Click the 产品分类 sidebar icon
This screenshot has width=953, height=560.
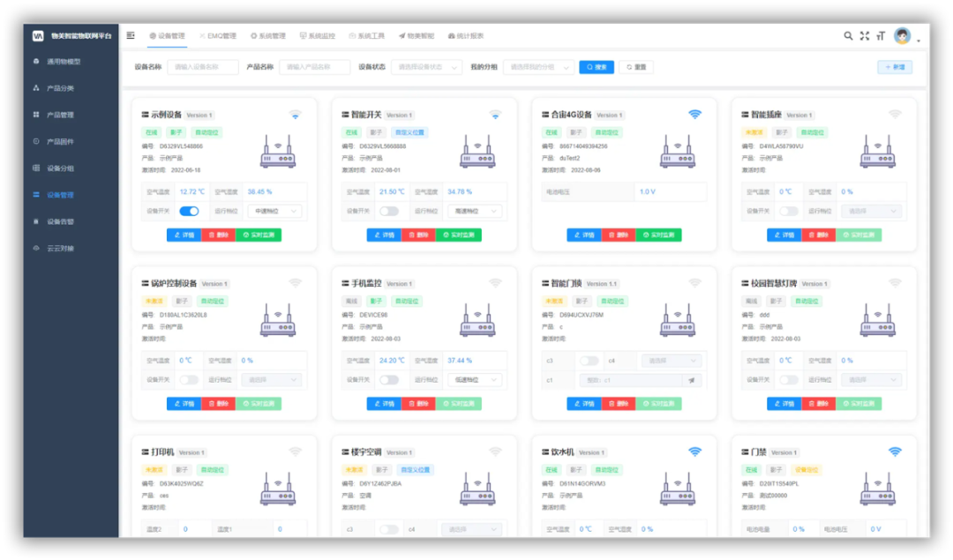[36, 88]
